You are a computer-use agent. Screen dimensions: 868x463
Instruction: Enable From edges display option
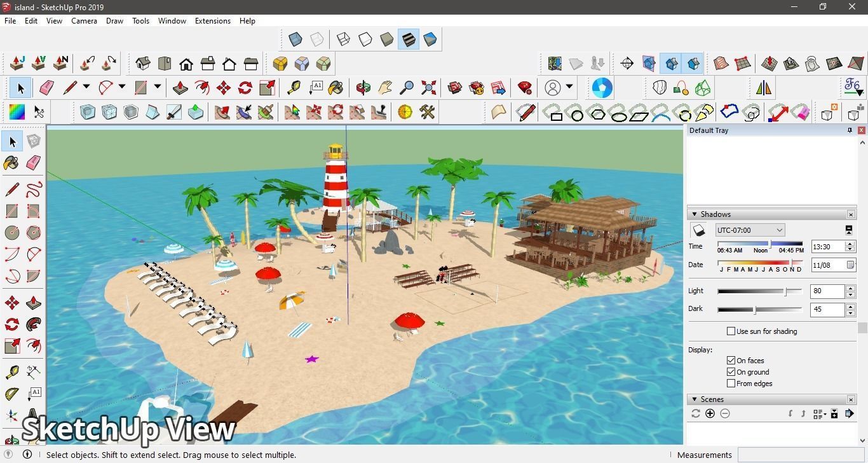coord(731,384)
